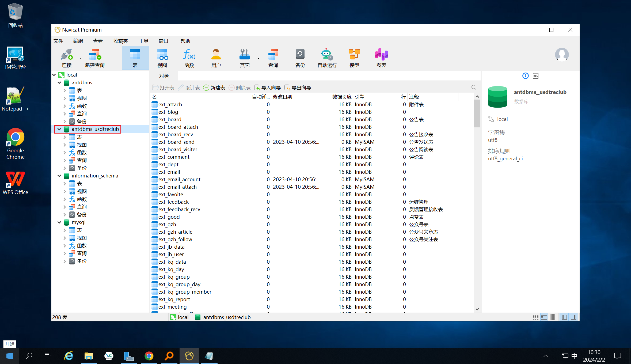Open the Notepad++ desktop shortcut
Image resolution: width=631 pixels, height=364 pixels.
(x=15, y=99)
